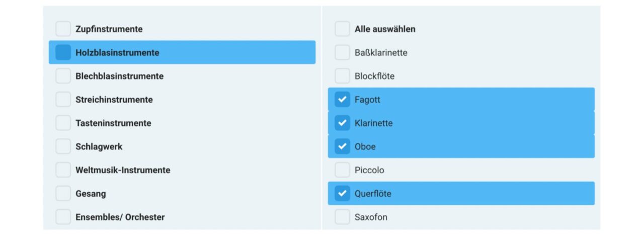Screen dimensions: 644x235
Task: Deselect the Klarinette checkbox
Action: coord(342,123)
